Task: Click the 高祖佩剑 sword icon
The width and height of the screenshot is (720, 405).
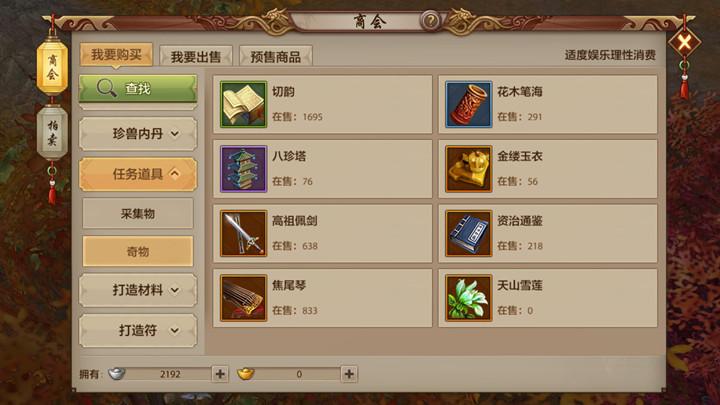Action: click(x=243, y=233)
